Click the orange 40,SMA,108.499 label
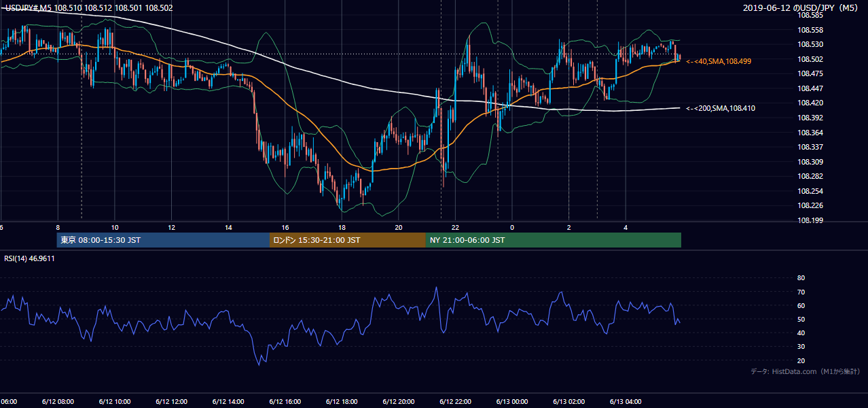The image size is (868, 408). pos(719,61)
